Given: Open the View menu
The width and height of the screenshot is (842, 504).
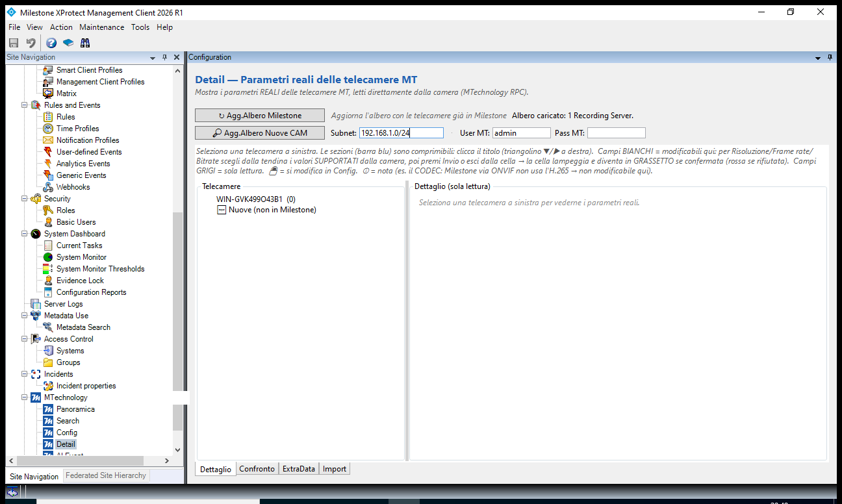Looking at the screenshot, I should [34, 27].
